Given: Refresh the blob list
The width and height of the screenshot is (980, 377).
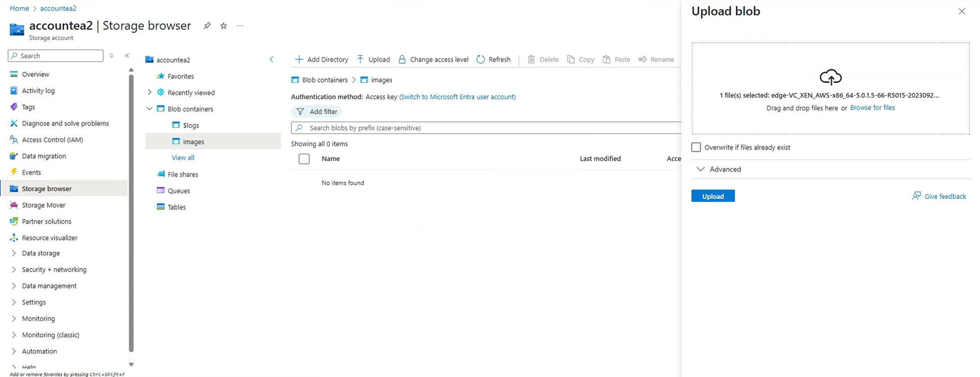Looking at the screenshot, I should (x=493, y=59).
